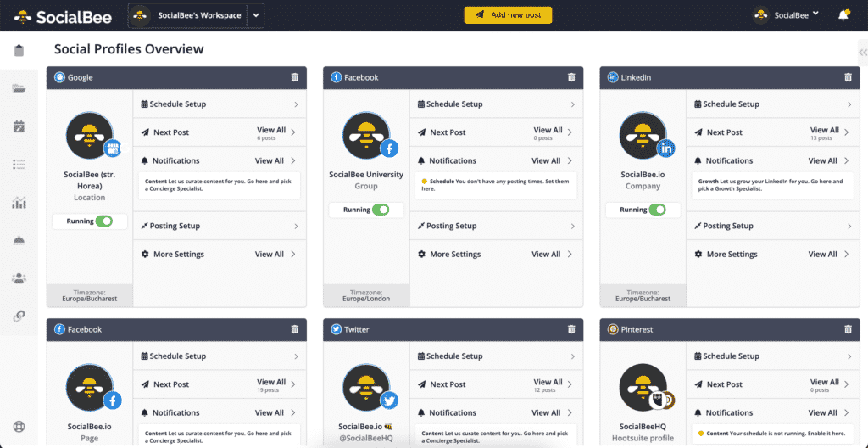
Task: Expand Schedule Setup for Pinterest profile
Action: click(x=773, y=356)
